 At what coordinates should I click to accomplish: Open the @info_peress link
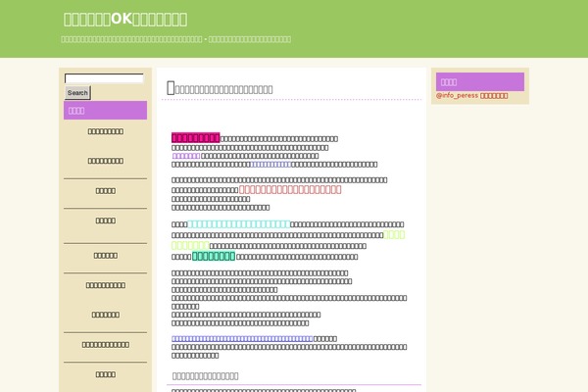(x=471, y=96)
